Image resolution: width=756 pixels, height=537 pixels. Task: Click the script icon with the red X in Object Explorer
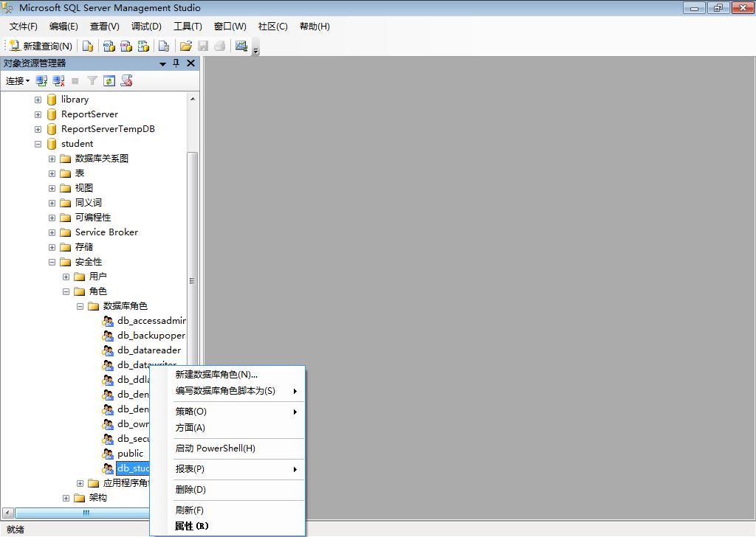127,80
